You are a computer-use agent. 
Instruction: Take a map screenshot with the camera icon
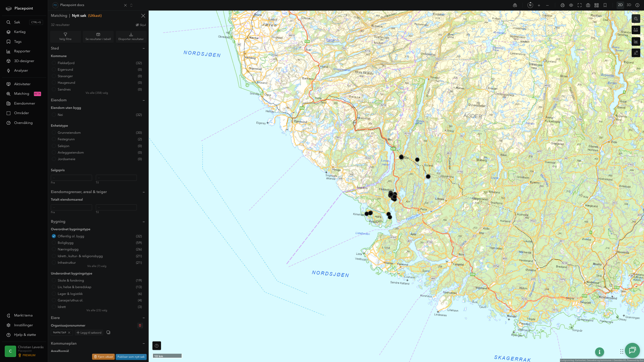pos(588,5)
